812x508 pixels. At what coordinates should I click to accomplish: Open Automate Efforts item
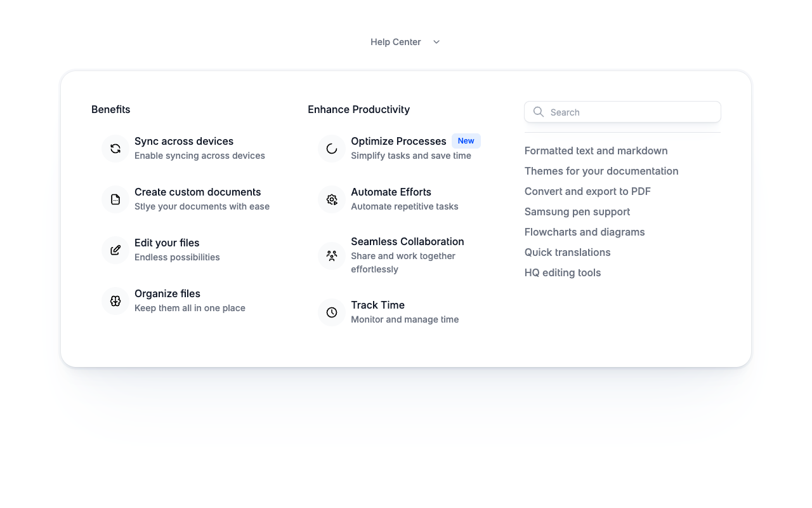click(406, 199)
